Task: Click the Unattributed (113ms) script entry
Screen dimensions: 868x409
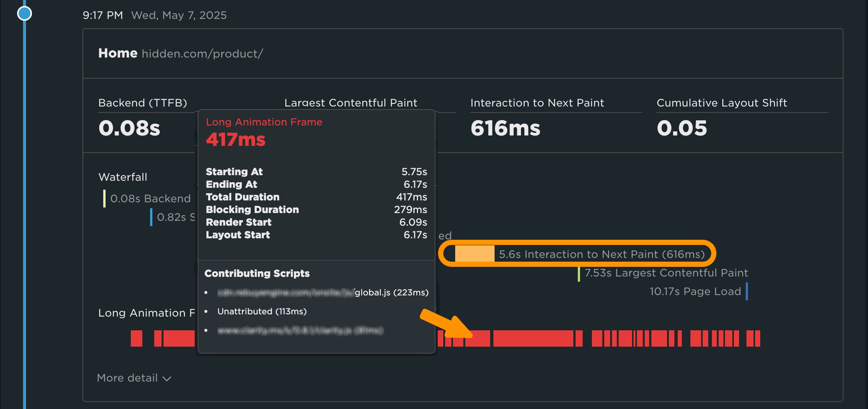Action: tap(262, 311)
